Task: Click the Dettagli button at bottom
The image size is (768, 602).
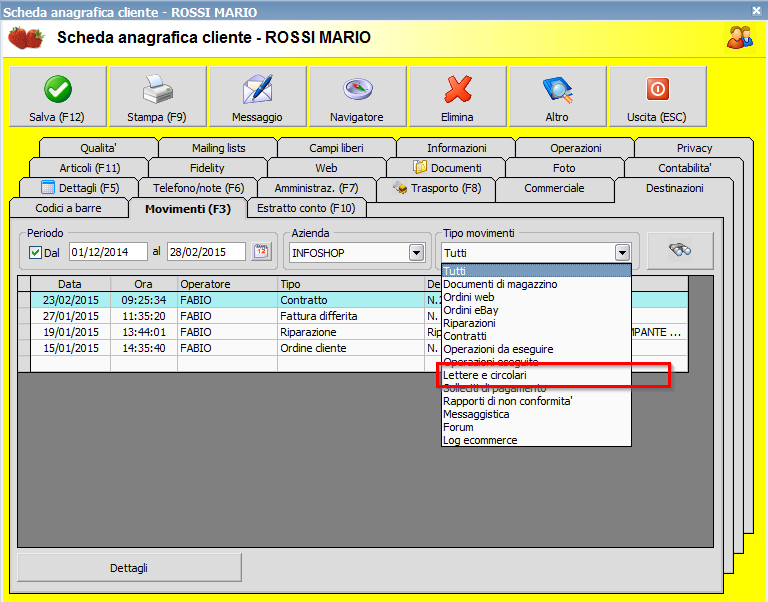Action: click(129, 568)
